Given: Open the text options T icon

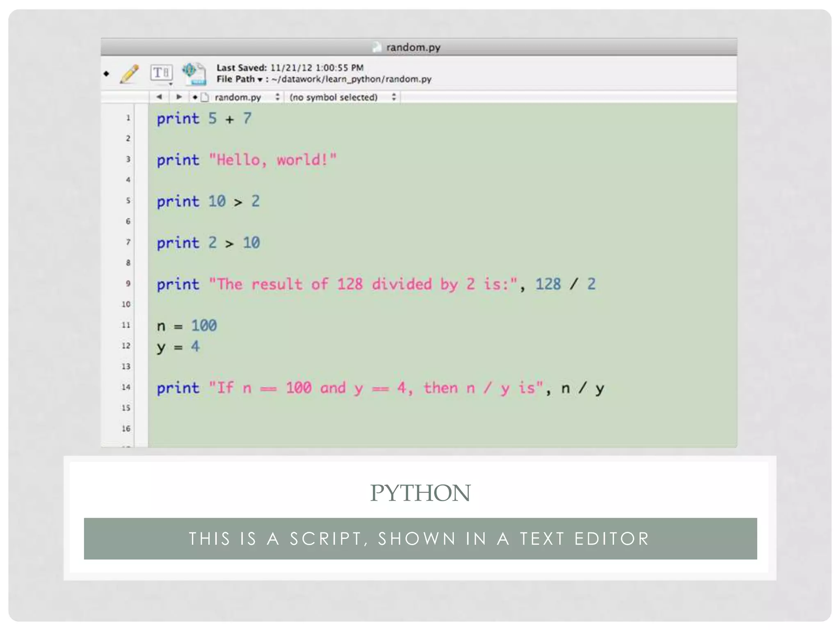Looking at the screenshot, I should (x=161, y=73).
